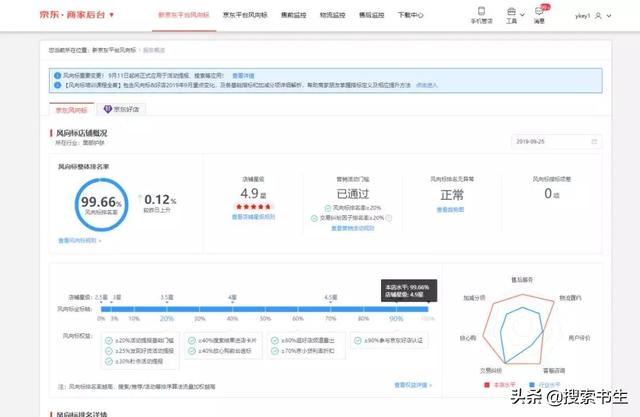Viewport: 640px width, 417px height.
Task: Click the ≥25% benefit check item
Action: [x=140, y=351]
